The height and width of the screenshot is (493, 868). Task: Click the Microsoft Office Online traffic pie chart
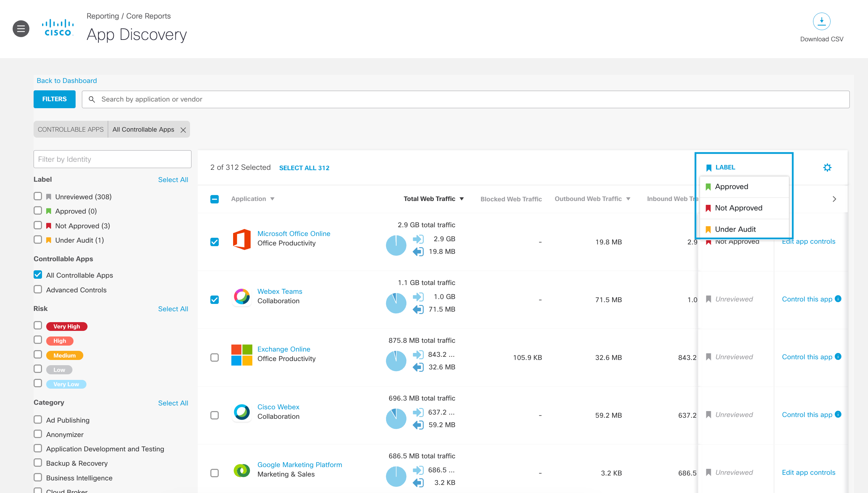pyautogui.click(x=396, y=245)
